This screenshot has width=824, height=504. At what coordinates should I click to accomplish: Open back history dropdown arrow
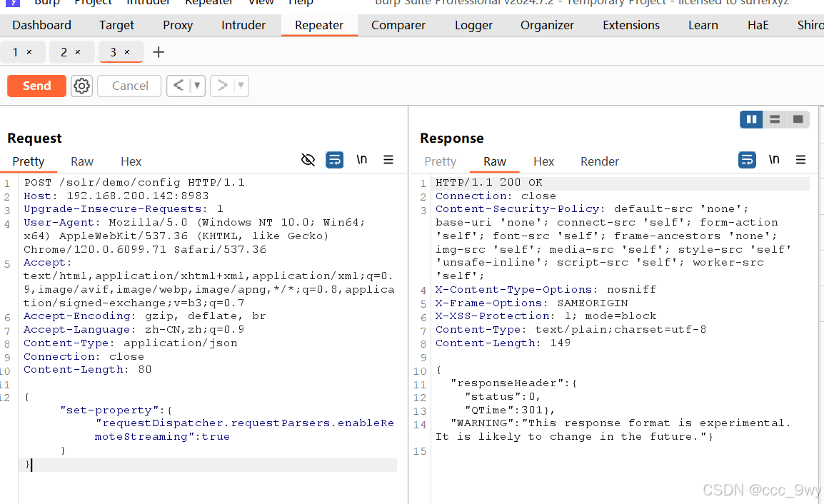197,86
